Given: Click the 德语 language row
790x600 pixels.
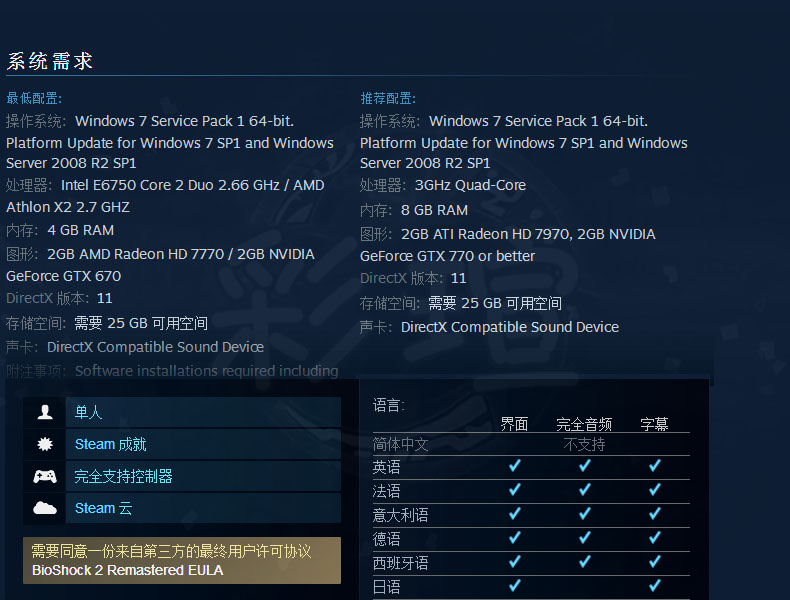Looking at the screenshot, I should point(531,540).
